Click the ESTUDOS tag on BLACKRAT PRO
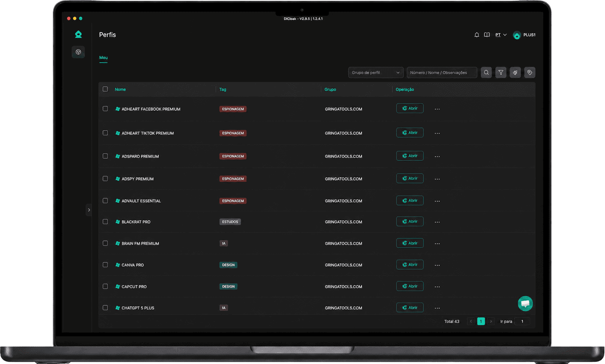Screen dimensions: 605x364 pos(230,222)
